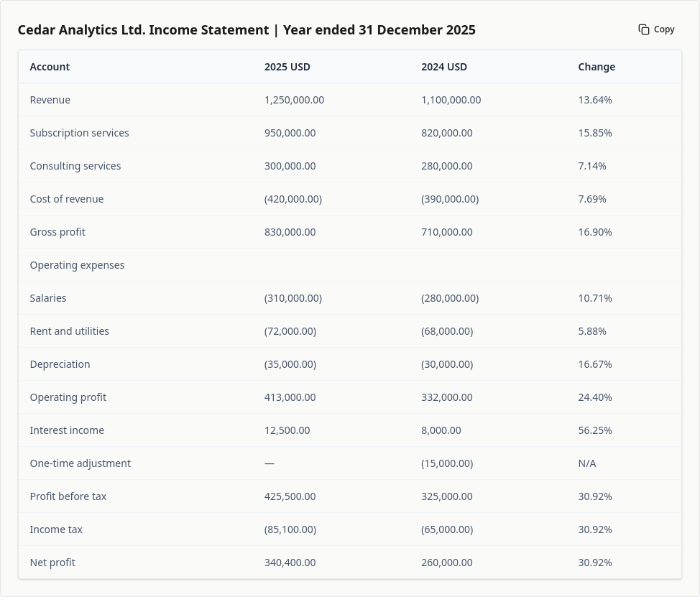Click the 2024 USD column header
The height and width of the screenshot is (597, 700).
[443, 67]
